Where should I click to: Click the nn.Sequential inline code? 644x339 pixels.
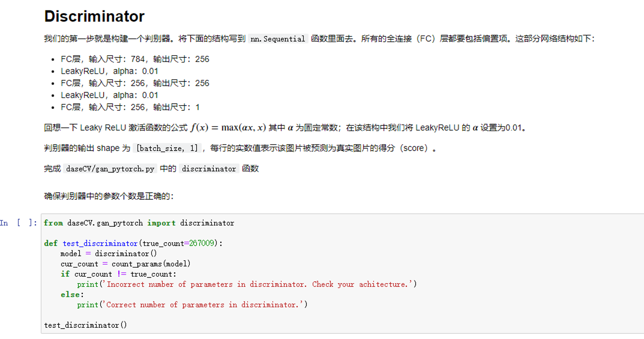tap(278, 39)
